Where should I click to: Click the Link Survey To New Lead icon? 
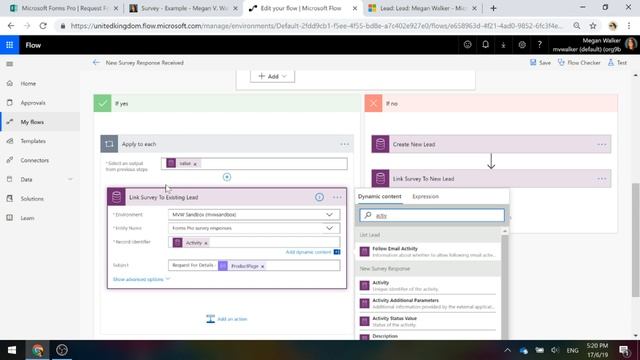click(x=380, y=179)
